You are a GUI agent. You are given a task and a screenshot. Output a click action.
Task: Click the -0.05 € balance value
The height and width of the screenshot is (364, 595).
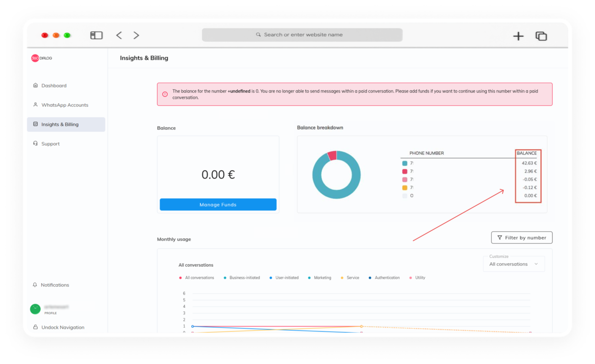click(530, 180)
